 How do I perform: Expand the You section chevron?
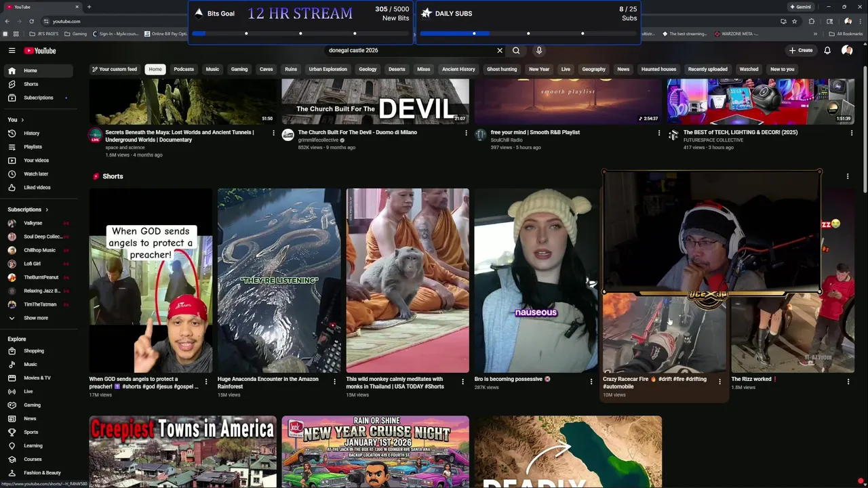point(23,120)
